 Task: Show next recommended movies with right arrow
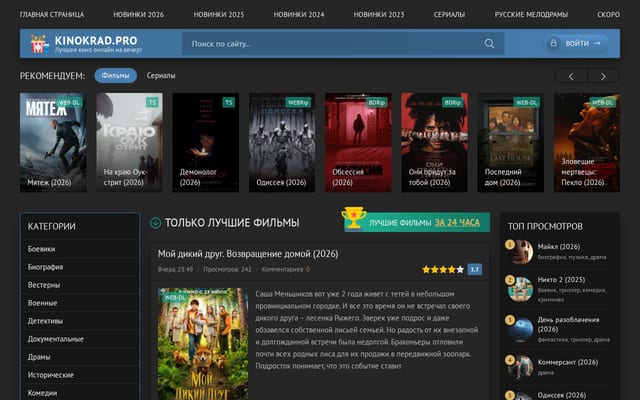[x=603, y=76]
